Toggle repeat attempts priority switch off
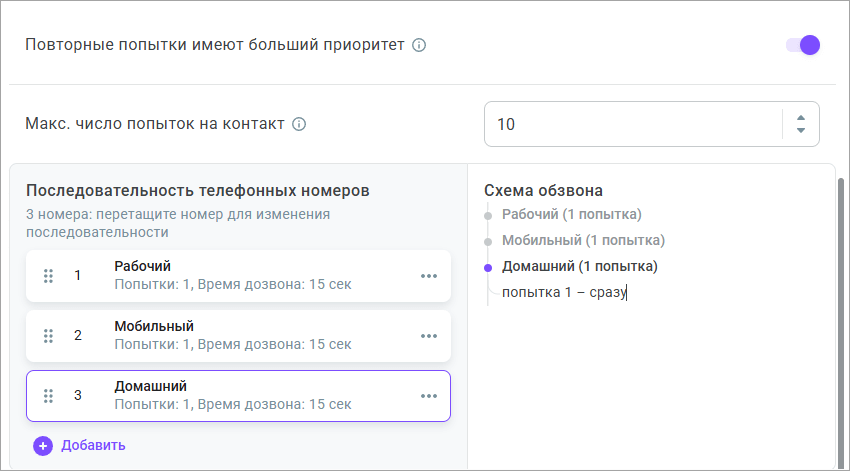 (x=802, y=45)
